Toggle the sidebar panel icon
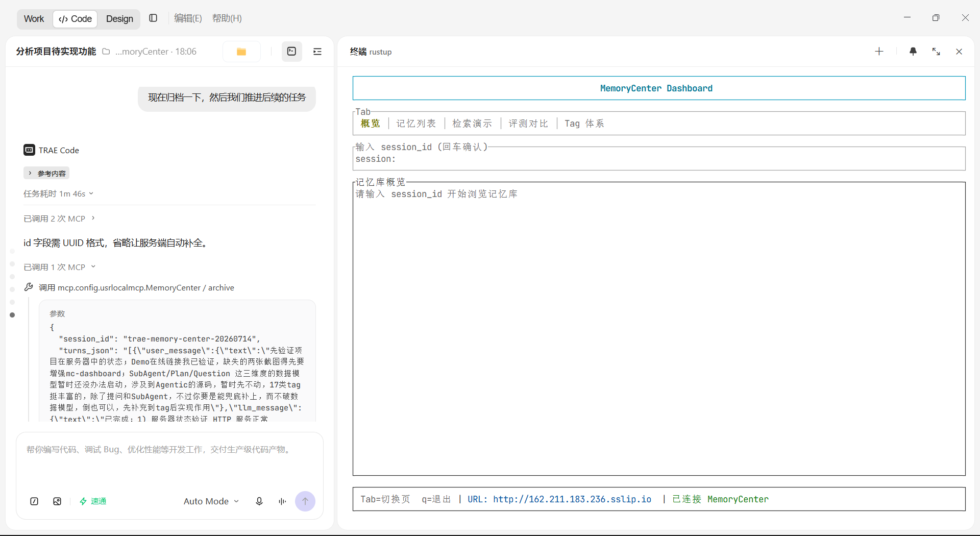This screenshot has height=536, width=980. pyautogui.click(x=153, y=18)
